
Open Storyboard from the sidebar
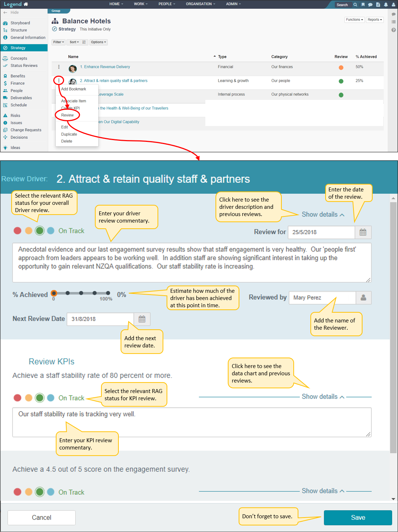(20, 23)
